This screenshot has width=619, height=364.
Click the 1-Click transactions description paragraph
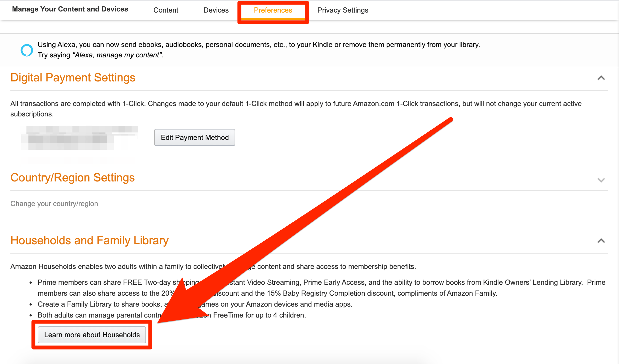click(x=295, y=104)
